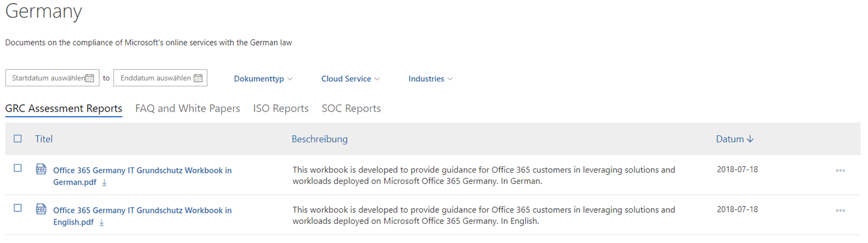
Task: Check the German workbook row checkbox
Action: 17,168
